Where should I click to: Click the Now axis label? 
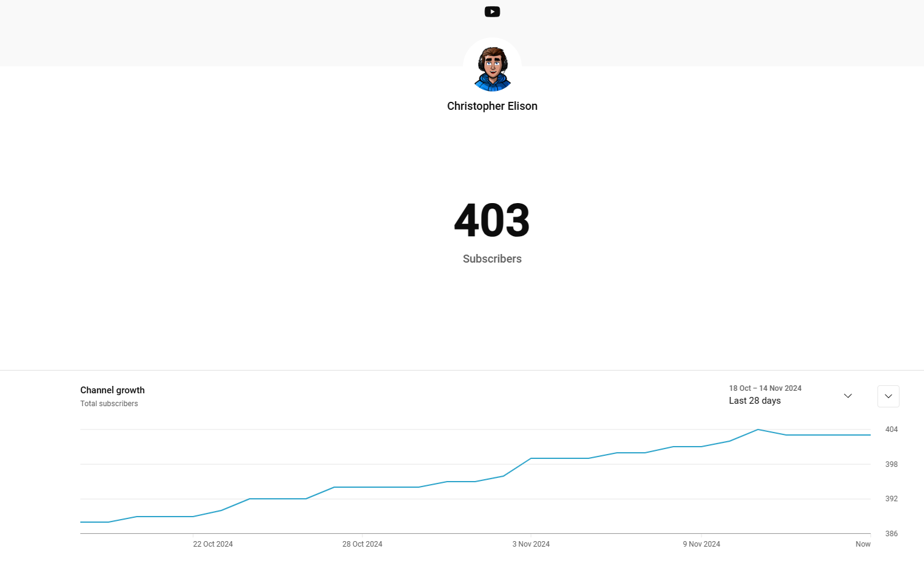863,544
